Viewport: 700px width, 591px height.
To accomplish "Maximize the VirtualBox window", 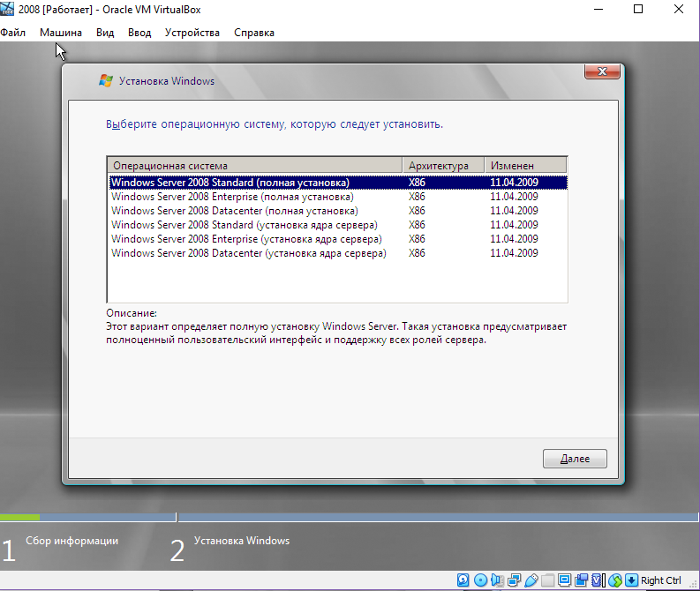I will click(x=638, y=10).
